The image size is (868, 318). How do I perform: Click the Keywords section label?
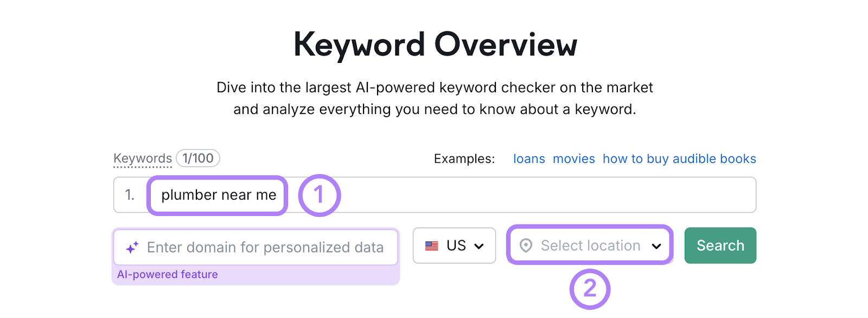142,158
